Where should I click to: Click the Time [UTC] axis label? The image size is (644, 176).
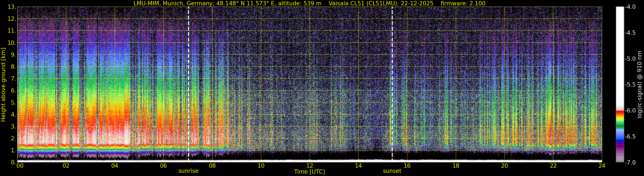pyautogui.click(x=309, y=172)
